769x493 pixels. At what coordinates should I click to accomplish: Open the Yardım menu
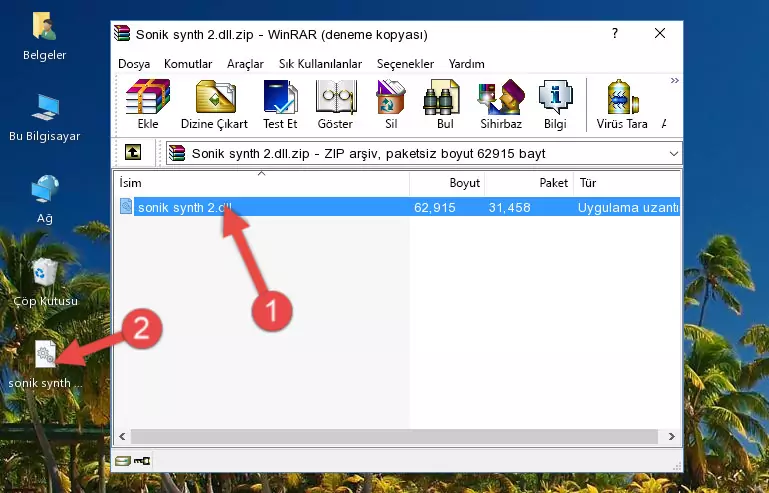(466, 64)
